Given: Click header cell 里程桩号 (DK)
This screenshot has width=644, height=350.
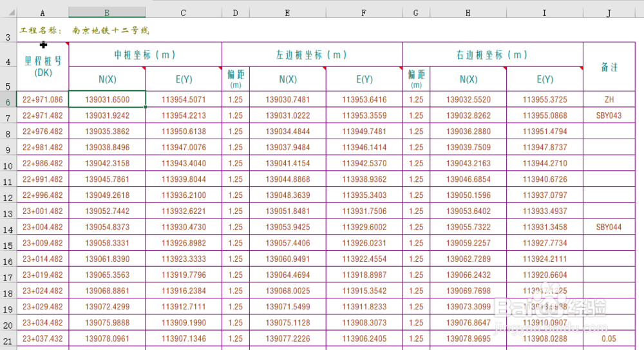Looking at the screenshot, I should click(x=43, y=66).
